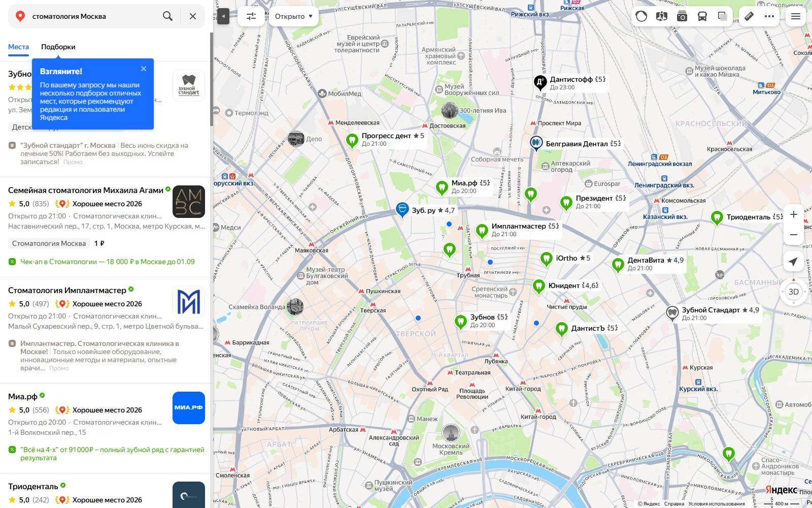Select the Места tab
Image resolution: width=812 pixels, height=508 pixels.
point(18,47)
